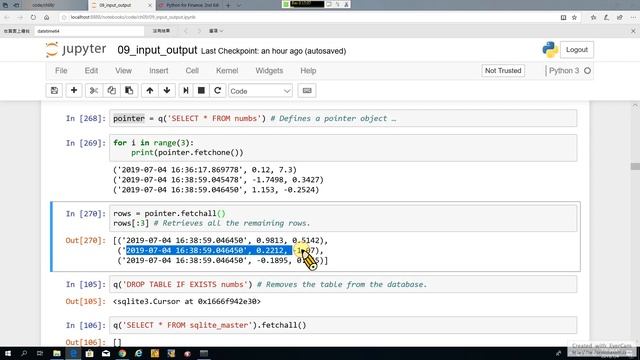Restart the kernel with circular arrow icon
640x360 pixels.
[x=218, y=91]
